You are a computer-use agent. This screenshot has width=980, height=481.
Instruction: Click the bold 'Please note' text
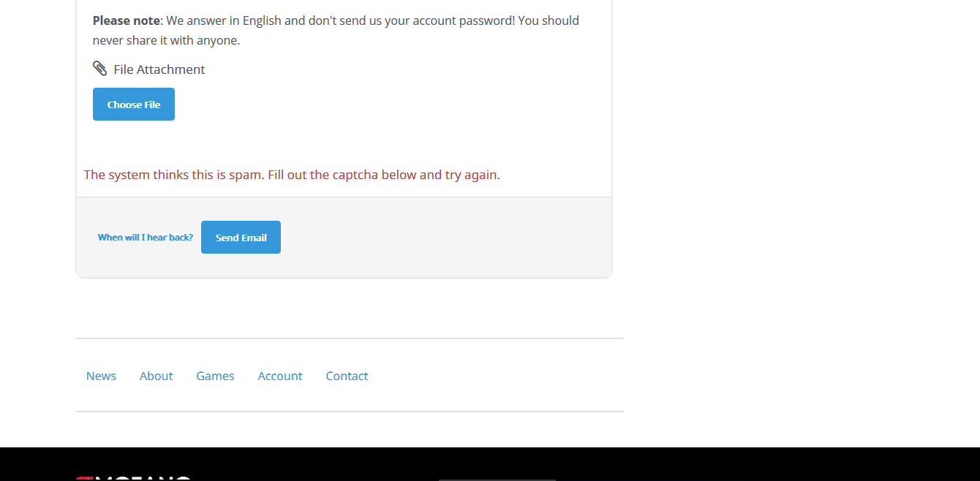pos(126,20)
